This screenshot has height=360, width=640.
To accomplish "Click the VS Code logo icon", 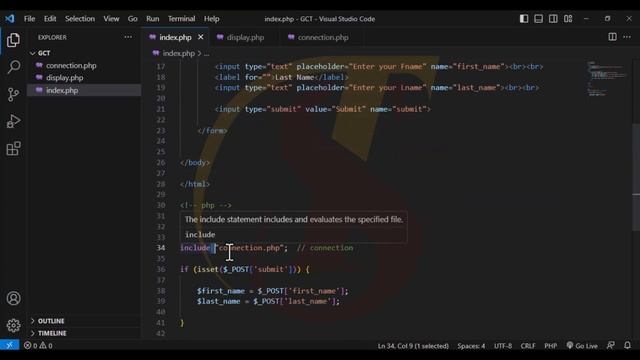I will [10, 19].
